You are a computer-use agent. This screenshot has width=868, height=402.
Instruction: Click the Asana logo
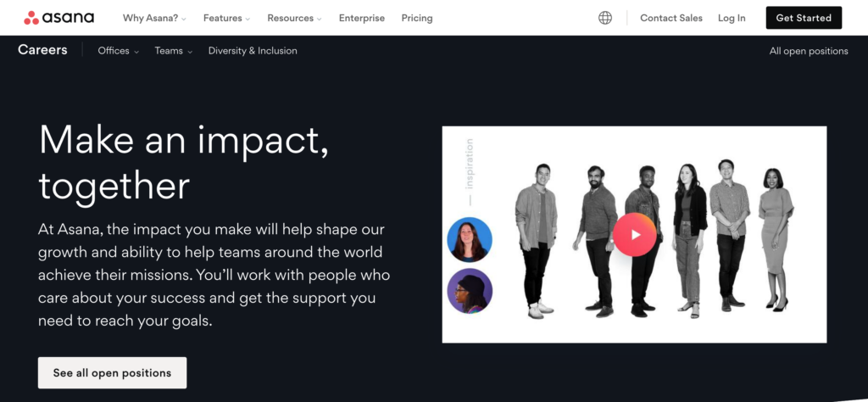58,18
